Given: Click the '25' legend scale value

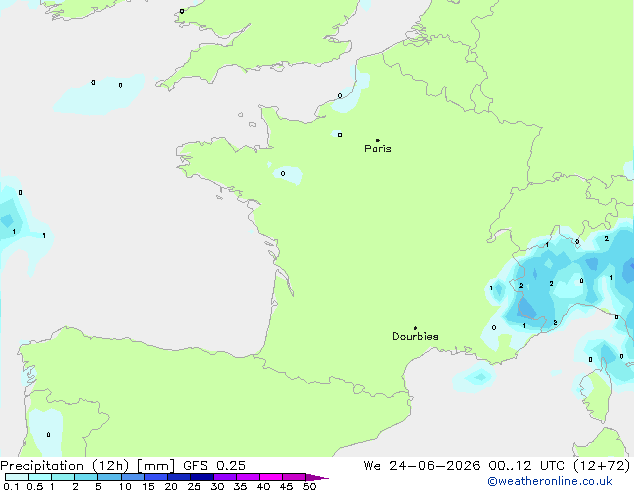Looking at the screenshot, I should (x=194, y=486).
